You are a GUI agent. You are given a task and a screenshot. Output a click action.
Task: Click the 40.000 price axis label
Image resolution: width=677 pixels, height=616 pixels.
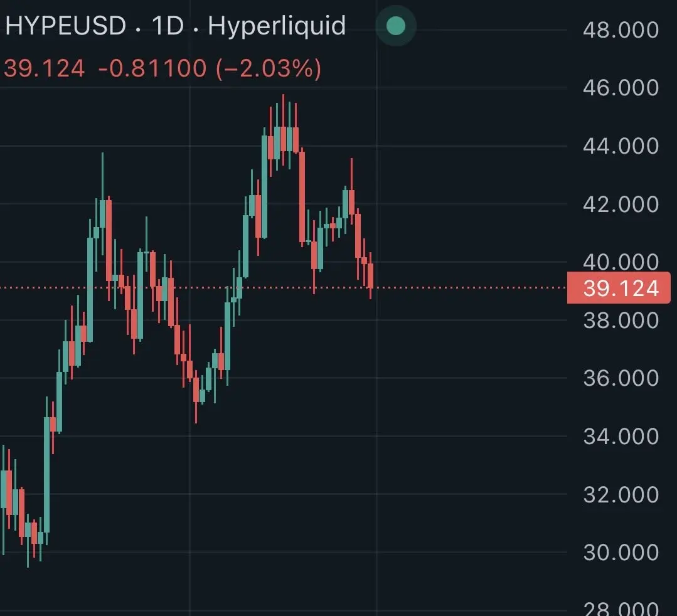point(621,261)
